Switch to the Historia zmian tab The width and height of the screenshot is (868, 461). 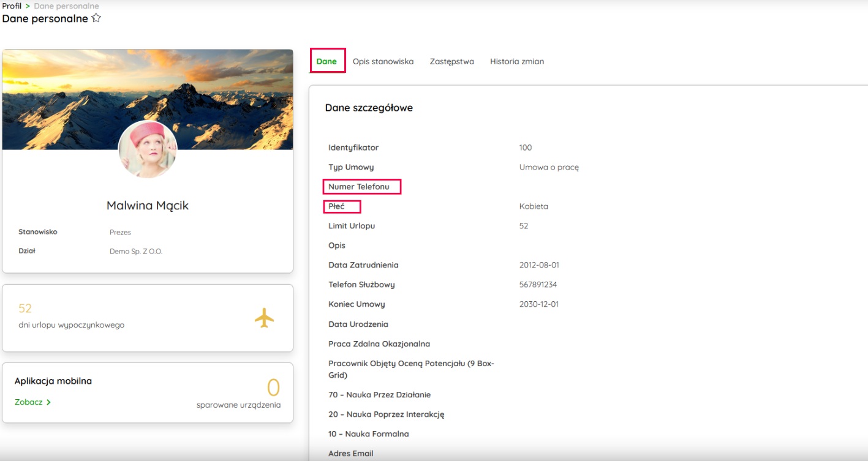tap(516, 61)
